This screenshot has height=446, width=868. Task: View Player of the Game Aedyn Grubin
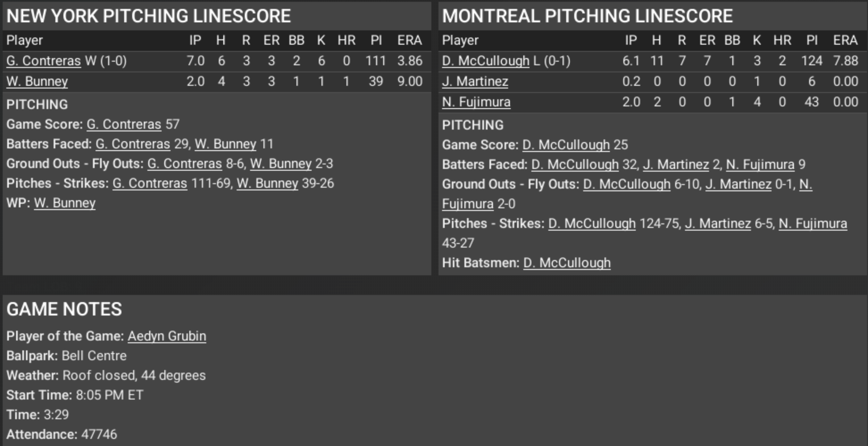(167, 336)
